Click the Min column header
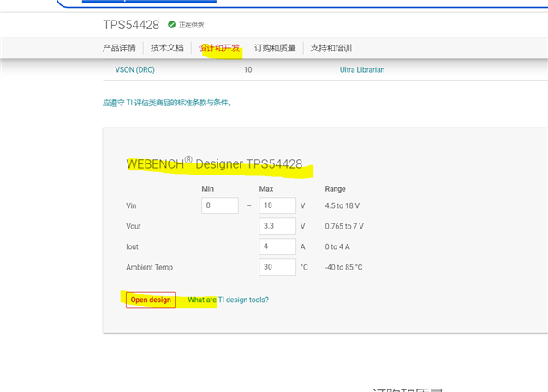 click(x=207, y=188)
